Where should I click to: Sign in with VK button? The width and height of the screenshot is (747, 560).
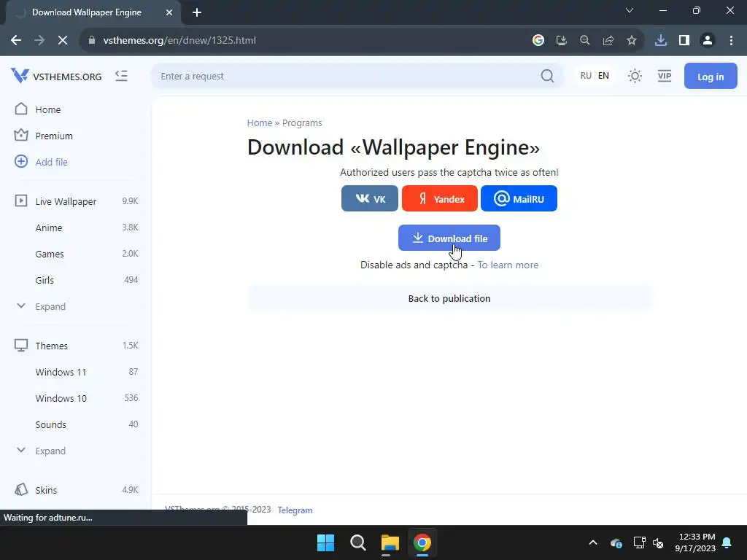click(x=370, y=198)
